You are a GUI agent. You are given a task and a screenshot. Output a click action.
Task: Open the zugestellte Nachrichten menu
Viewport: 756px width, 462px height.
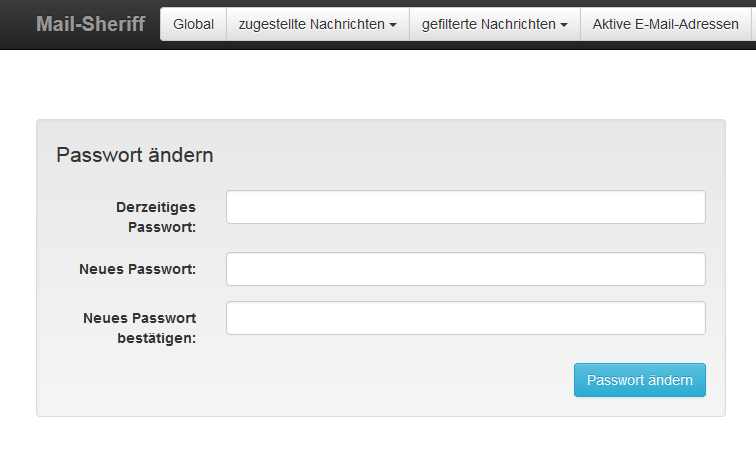coord(318,24)
